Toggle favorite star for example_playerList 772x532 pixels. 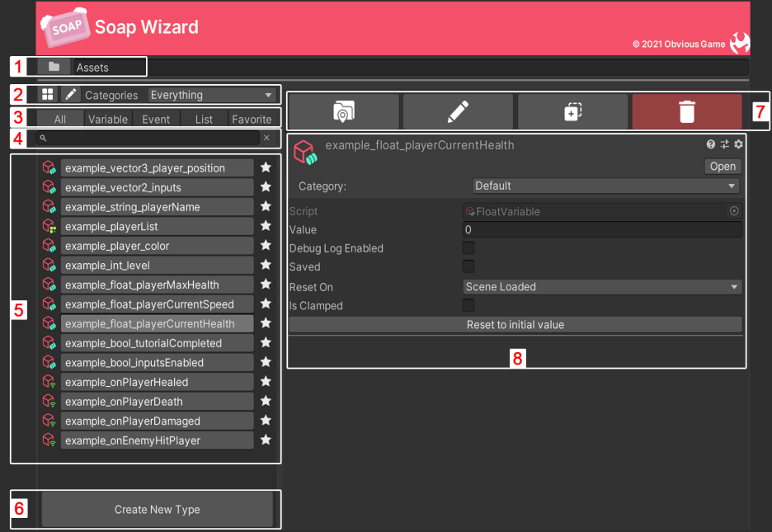(266, 226)
